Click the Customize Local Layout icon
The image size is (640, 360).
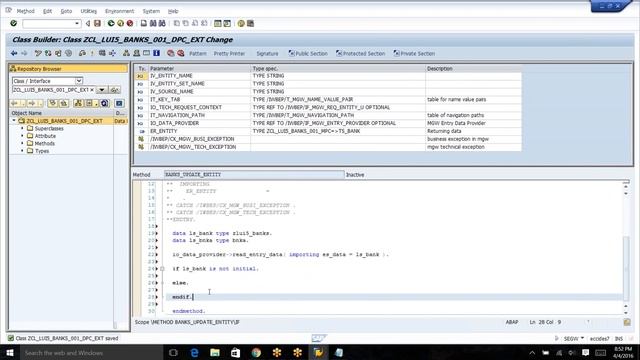point(250,23)
